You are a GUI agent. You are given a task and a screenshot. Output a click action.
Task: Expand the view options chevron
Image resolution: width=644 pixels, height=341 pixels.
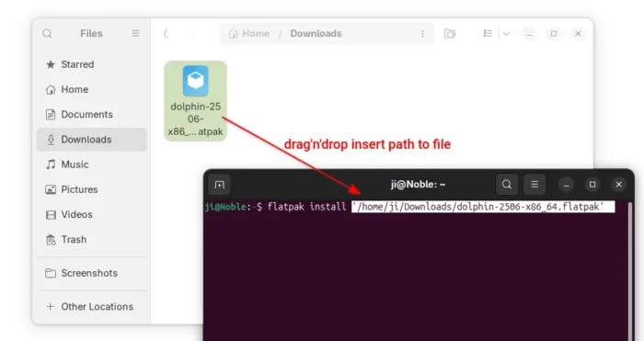point(506,34)
